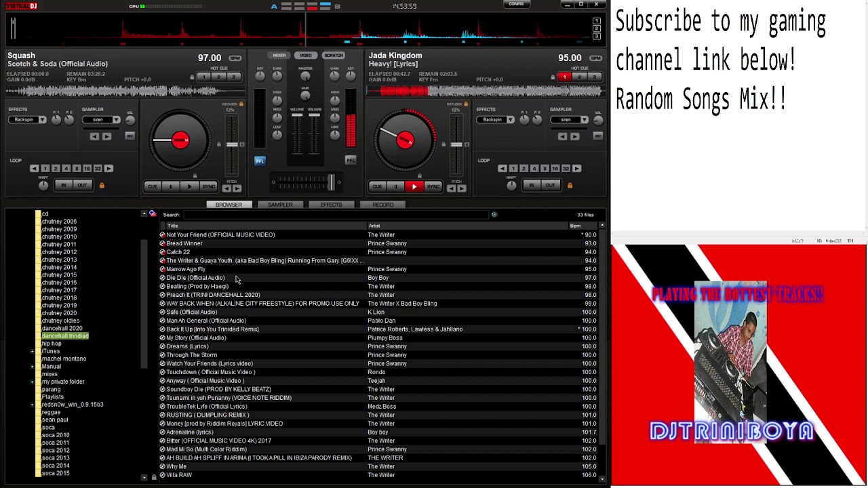Image resolution: width=868 pixels, height=488 pixels.
Task: Click SYNC on the left deck
Action: pyautogui.click(x=208, y=186)
